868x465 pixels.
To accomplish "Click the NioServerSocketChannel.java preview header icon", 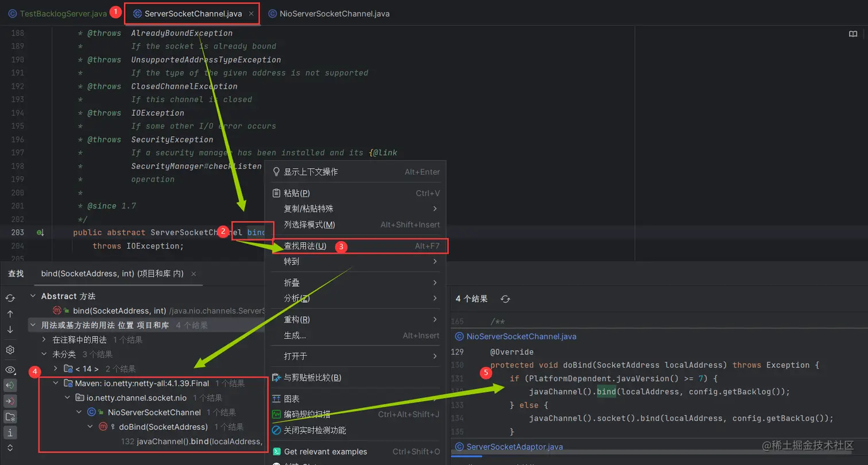I will (459, 336).
